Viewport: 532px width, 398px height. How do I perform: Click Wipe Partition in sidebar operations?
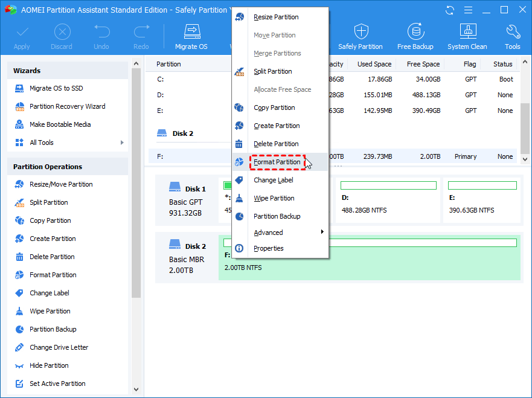point(50,311)
